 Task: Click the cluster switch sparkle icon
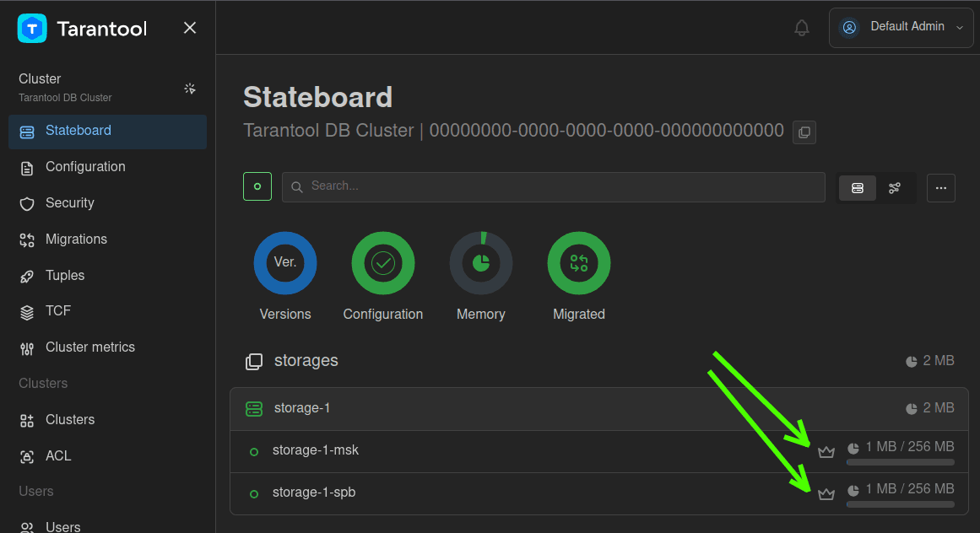pos(190,89)
